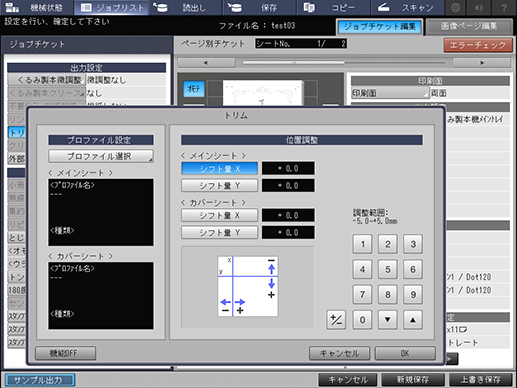
Task: Click the shift direction diagram
Action: point(248,286)
